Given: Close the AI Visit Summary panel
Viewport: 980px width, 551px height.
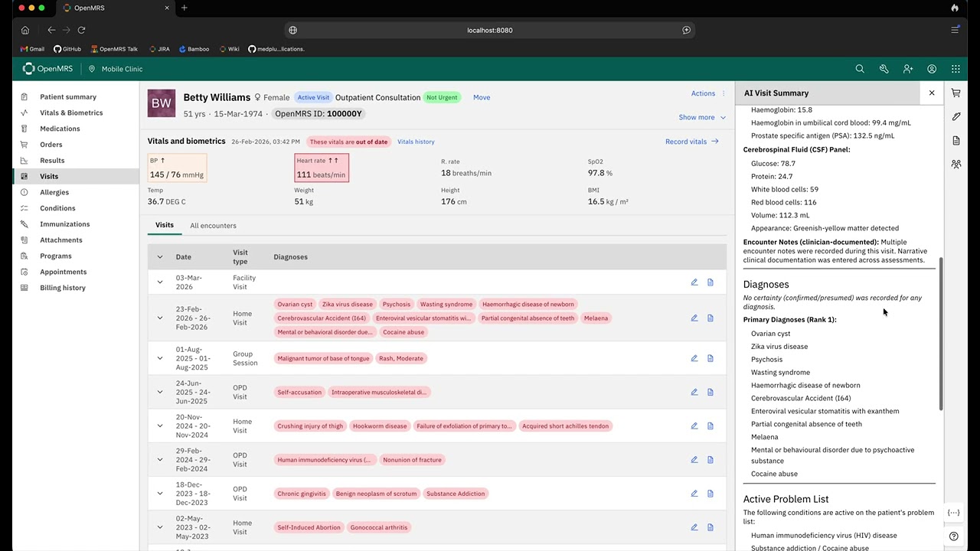Looking at the screenshot, I should (932, 93).
